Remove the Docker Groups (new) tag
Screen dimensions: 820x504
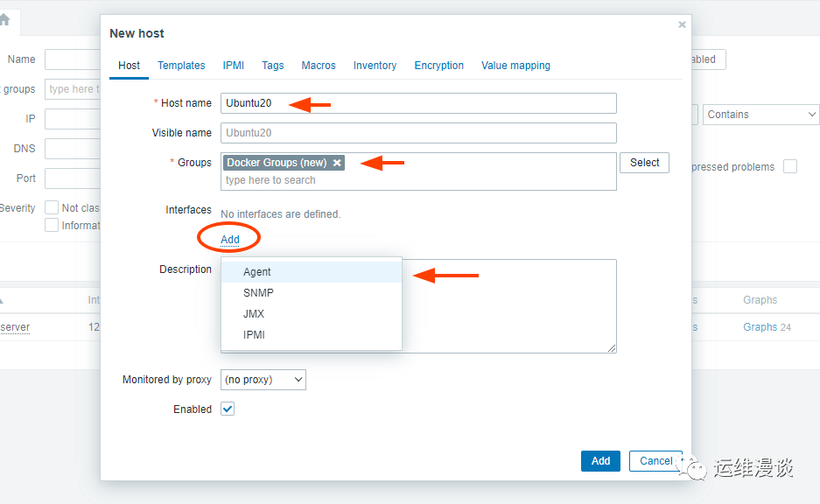[x=337, y=163]
